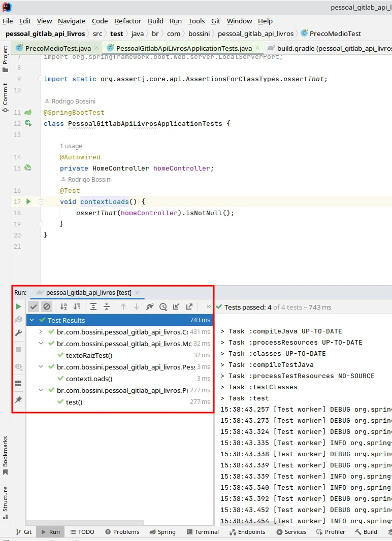Screen dimensions: 392x541
Task: Run contextLoads via gutter icon line 17
Action: (28, 201)
